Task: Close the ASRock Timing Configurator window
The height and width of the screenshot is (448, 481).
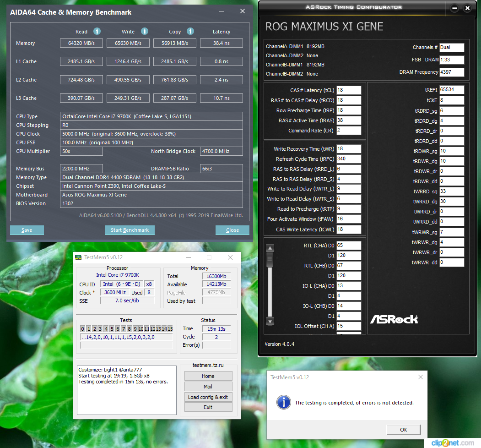Action: (x=468, y=8)
